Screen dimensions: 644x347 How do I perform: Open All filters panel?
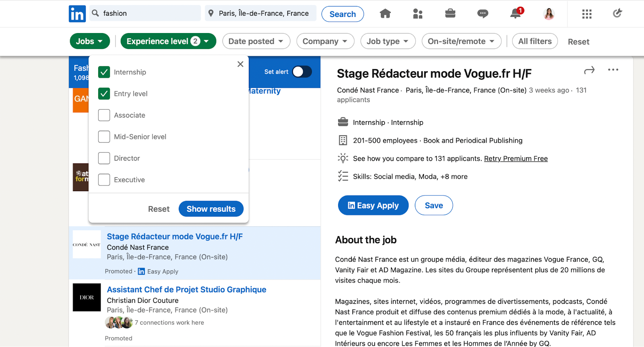(x=535, y=41)
